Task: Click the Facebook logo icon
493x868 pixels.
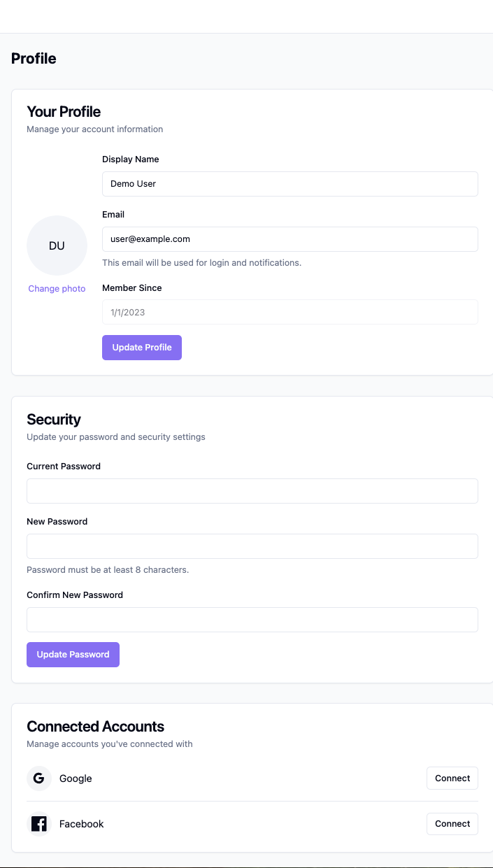Action: point(39,824)
